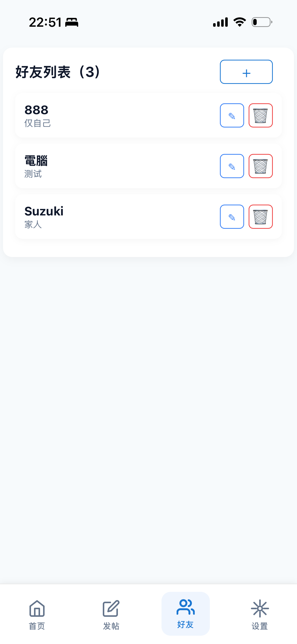Tap the plus button to add friend
This screenshot has height=644, width=297.
pyautogui.click(x=246, y=72)
